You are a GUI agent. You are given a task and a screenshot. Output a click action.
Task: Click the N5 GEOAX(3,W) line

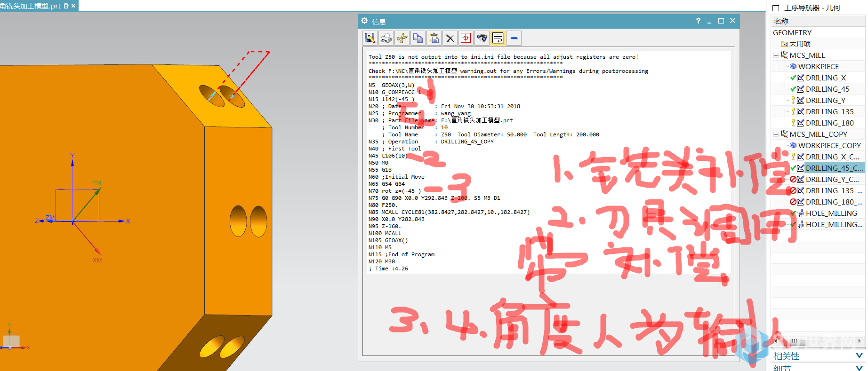pos(391,85)
